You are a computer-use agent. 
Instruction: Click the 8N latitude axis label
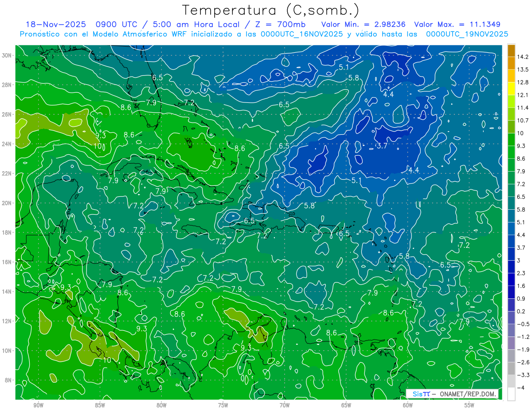pyautogui.click(x=8, y=380)
